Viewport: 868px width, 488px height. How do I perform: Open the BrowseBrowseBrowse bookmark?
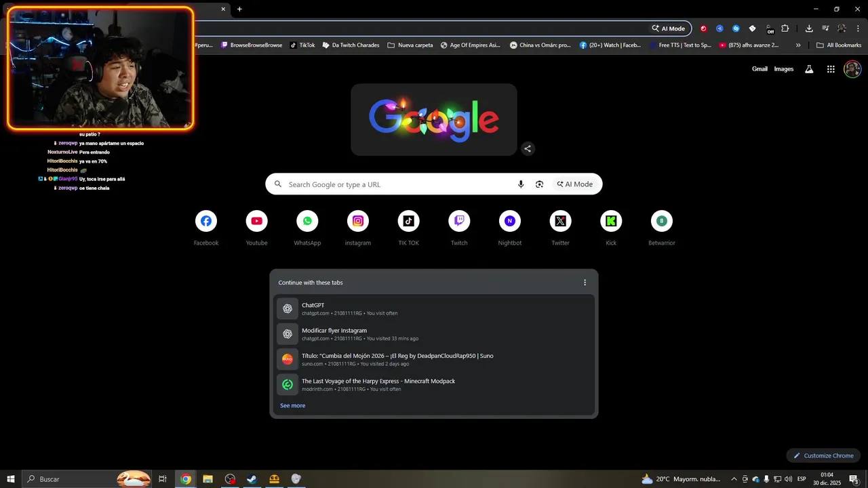251,45
